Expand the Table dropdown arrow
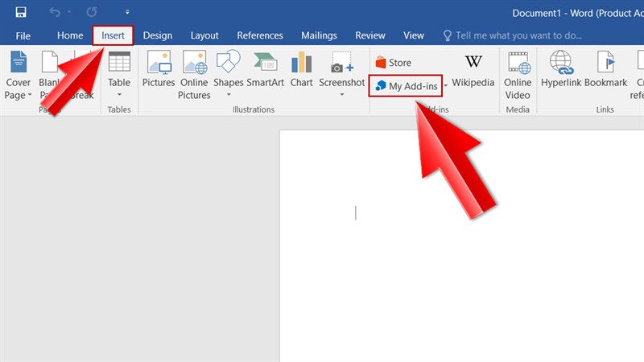644x362 pixels. point(119,95)
